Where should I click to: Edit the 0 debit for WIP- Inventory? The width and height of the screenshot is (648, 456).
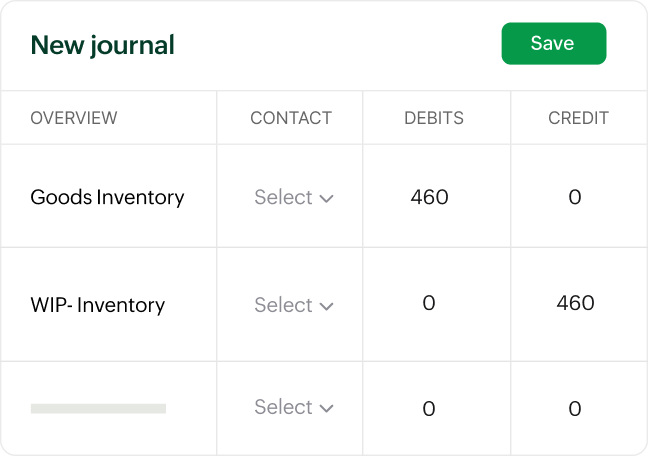[429, 303]
